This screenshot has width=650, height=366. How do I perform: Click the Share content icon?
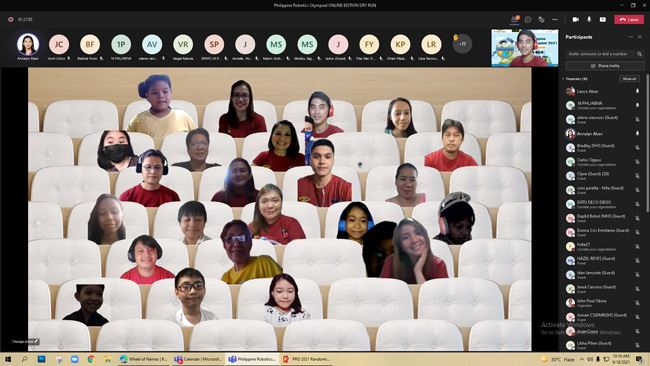[603, 19]
